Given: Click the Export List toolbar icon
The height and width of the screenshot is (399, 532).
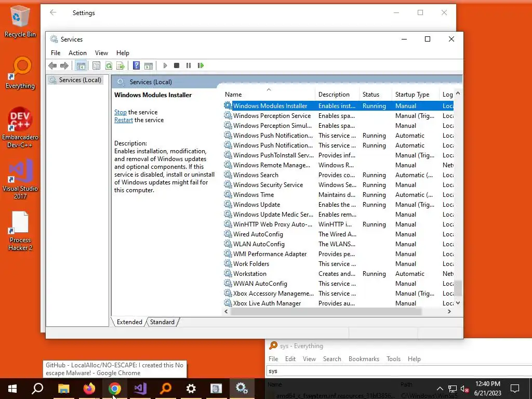Looking at the screenshot, I should point(121,65).
